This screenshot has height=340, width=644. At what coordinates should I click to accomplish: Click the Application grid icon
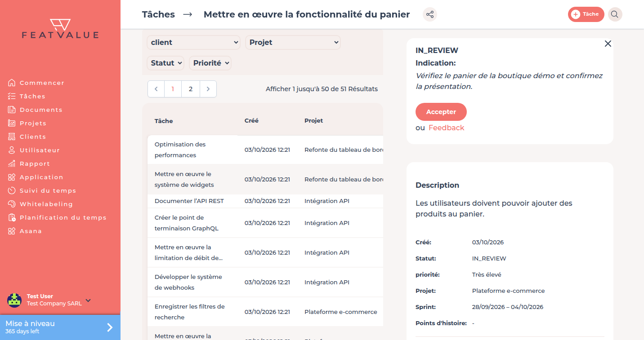pos(12,177)
